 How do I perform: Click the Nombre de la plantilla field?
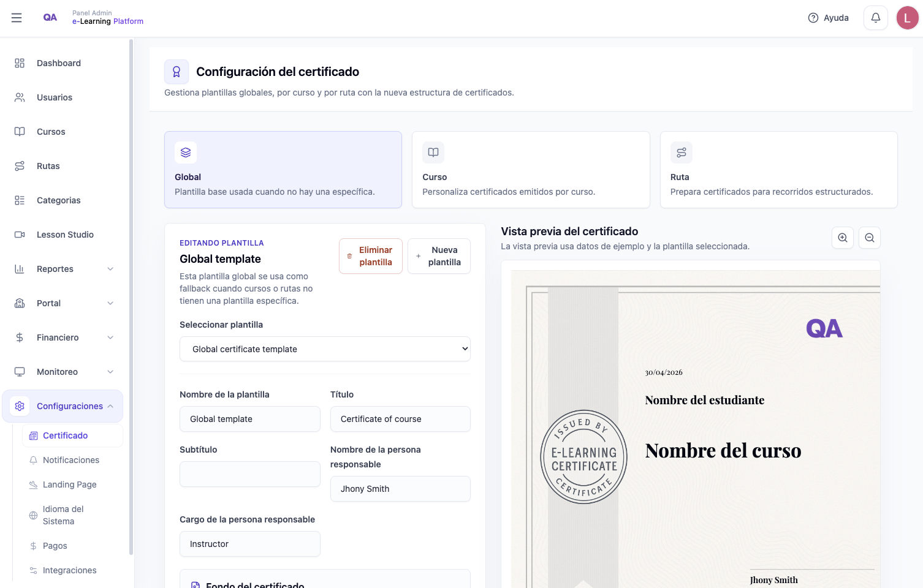pyautogui.click(x=250, y=419)
